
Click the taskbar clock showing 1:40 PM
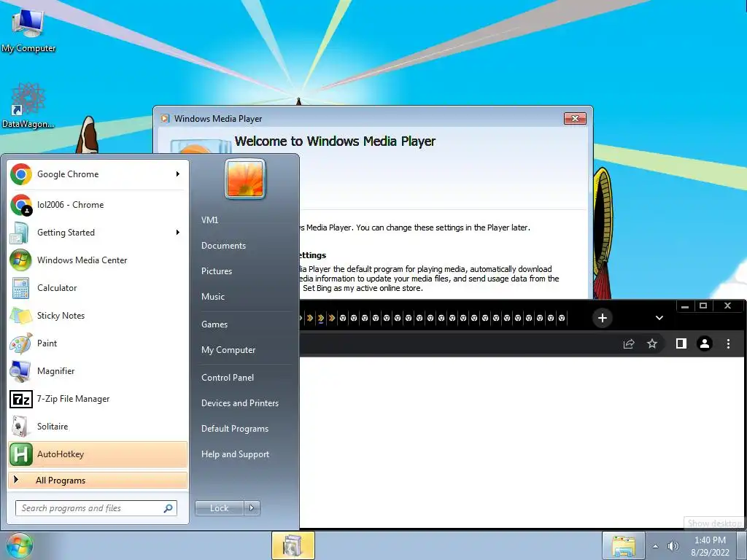click(710, 546)
